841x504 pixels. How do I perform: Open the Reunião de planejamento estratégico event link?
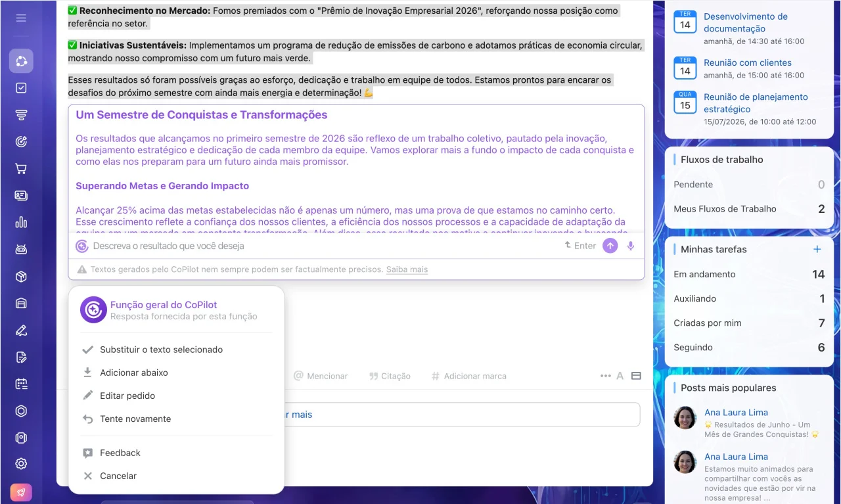click(x=756, y=103)
